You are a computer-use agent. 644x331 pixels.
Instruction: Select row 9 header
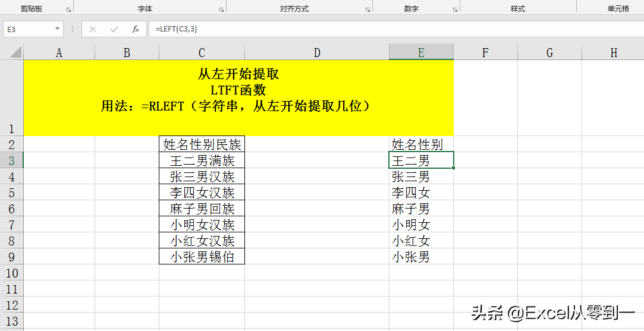tap(11, 257)
